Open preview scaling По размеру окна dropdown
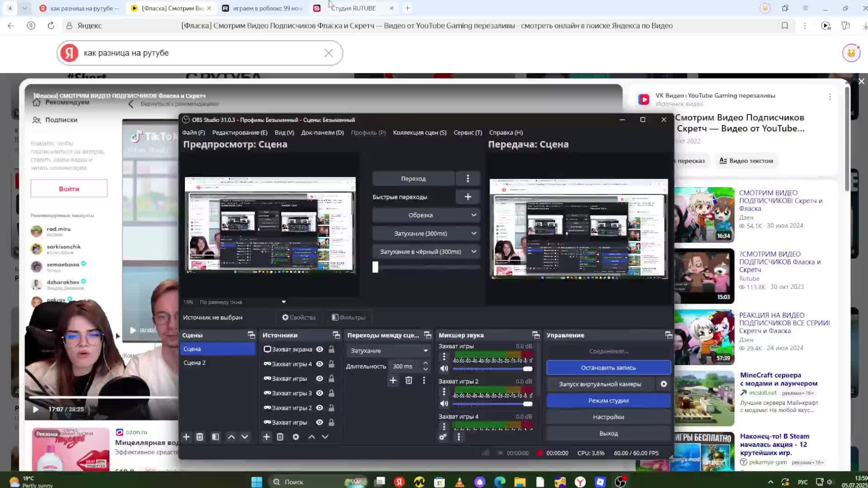This screenshot has height=488, width=868. (x=243, y=302)
